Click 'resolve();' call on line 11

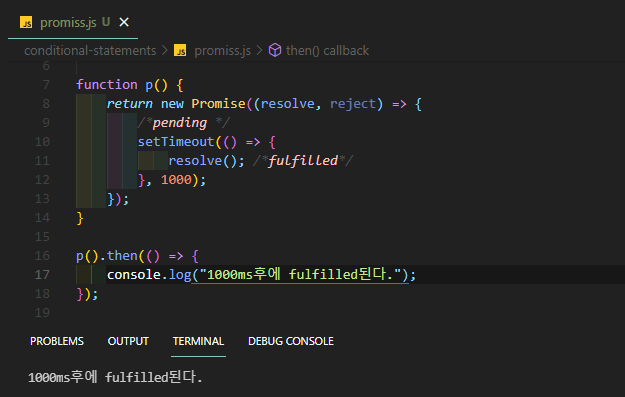pyautogui.click(x=206, y=161)
